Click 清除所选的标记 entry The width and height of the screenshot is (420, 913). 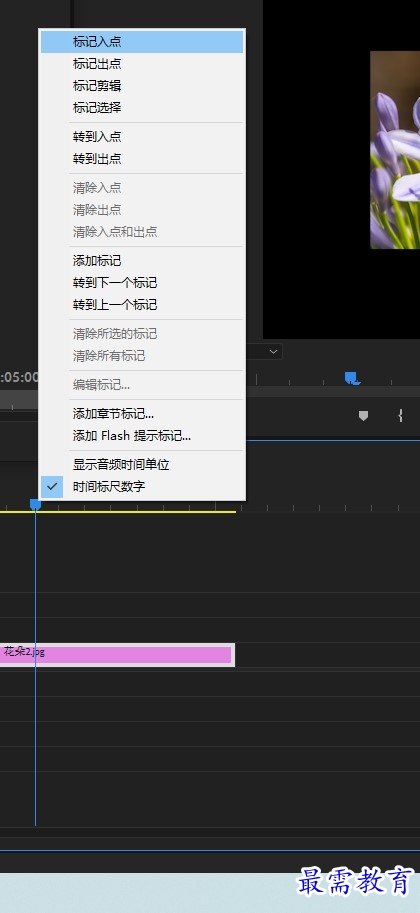point(142,334)
